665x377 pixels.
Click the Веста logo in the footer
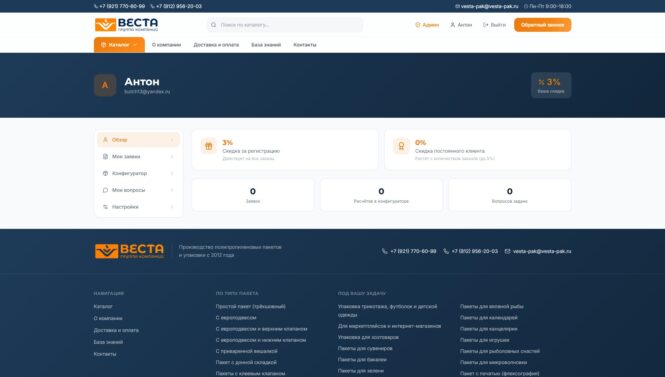coord(129,251)
